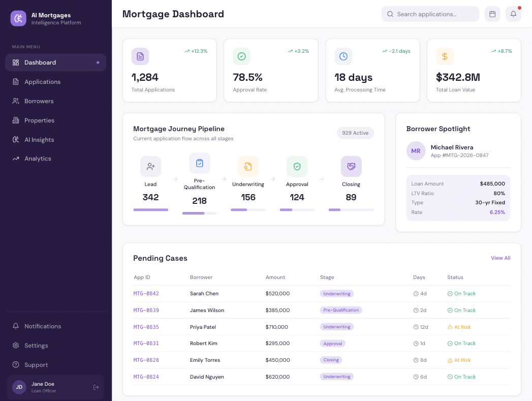532x401 pixels.
Task: Click the Support question mark icon
Action: coord(16,365)
